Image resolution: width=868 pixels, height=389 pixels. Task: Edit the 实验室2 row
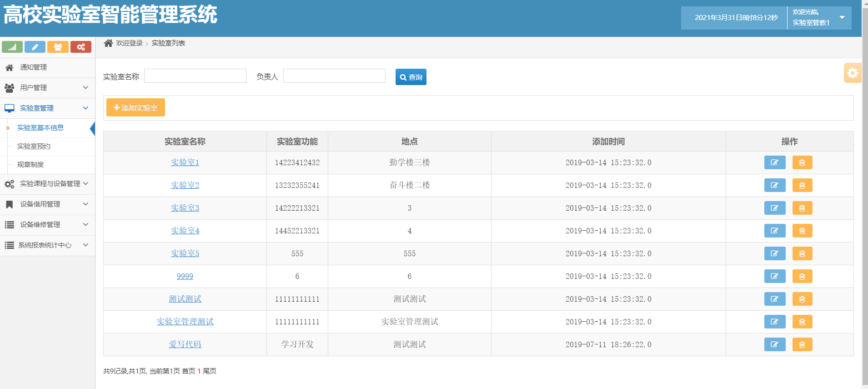click(x=775, y=185)
